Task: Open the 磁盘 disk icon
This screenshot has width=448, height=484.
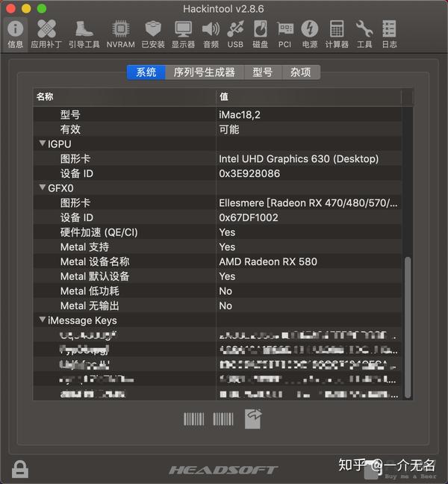Action: coord(261,34)
